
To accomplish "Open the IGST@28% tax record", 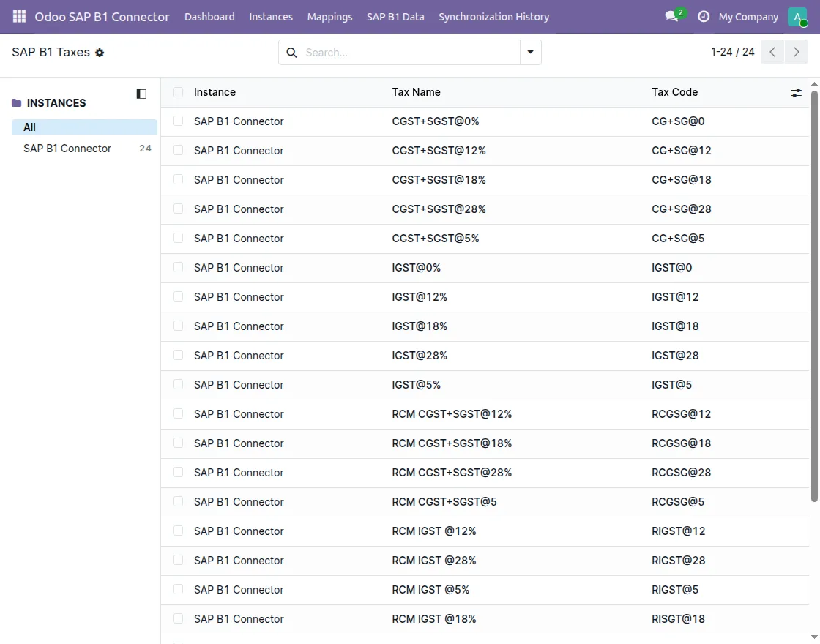I will [x=420, y=356].
